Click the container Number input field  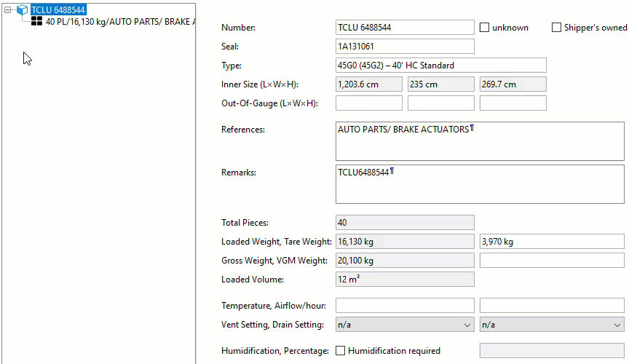(x=404, y=28)
